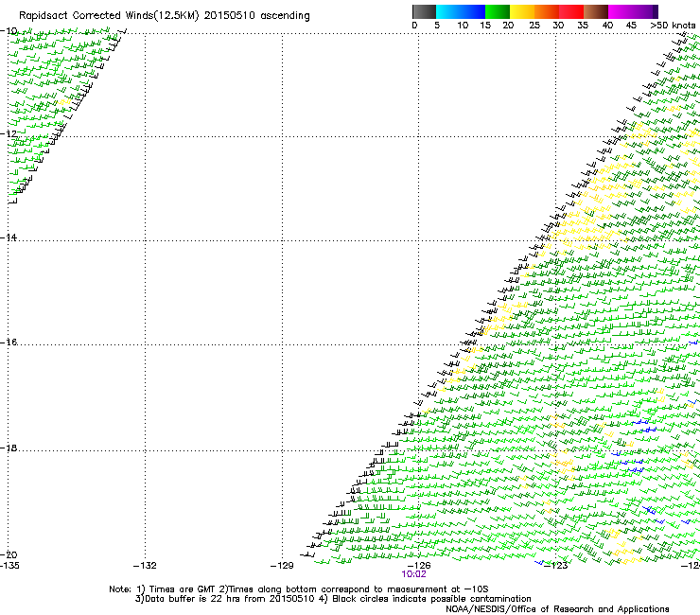Click the NOAA/NESDIS Office of Research credit
The image size is (700, 615).
click(557, 609)
